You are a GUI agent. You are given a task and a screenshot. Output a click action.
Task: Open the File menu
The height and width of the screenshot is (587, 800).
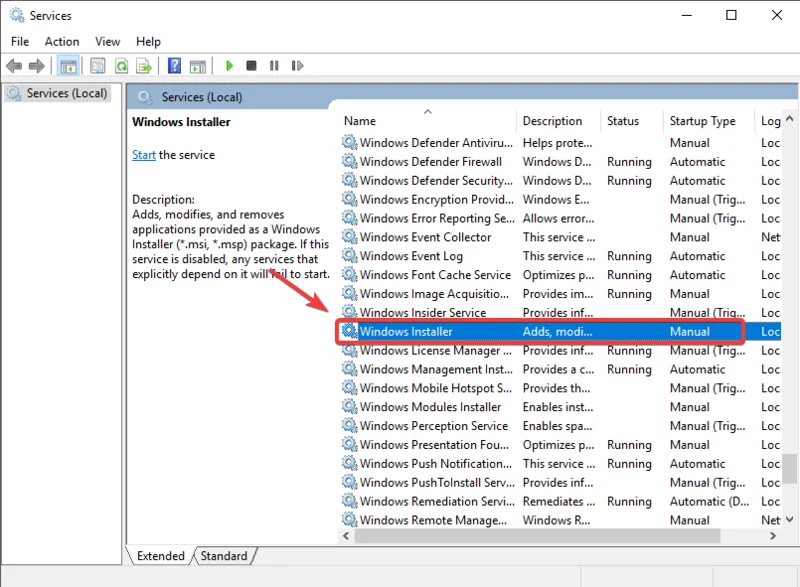(20, 41)
